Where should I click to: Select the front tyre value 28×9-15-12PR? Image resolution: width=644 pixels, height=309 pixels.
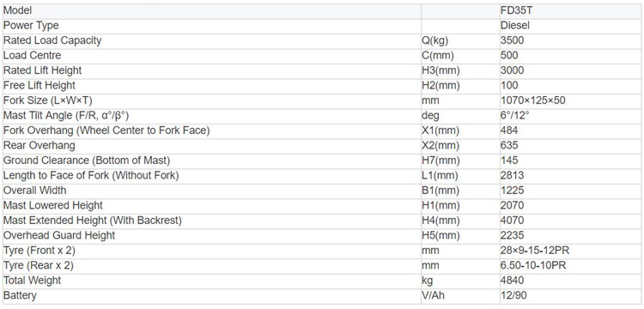pos(535,251)
